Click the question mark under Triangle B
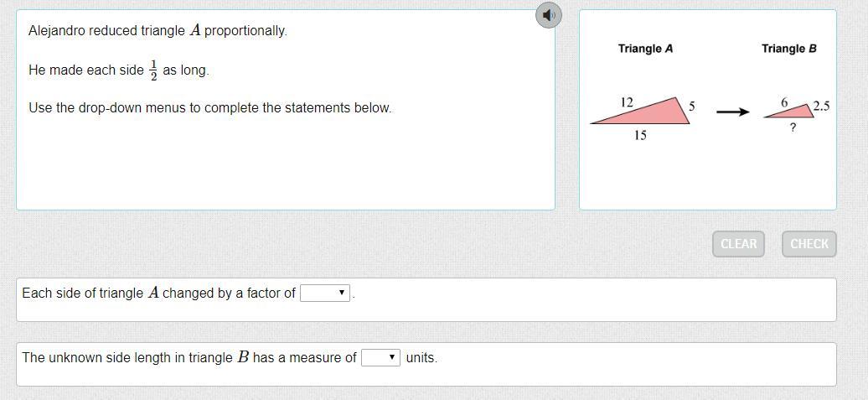The width and height of the screenshot is (868, 400). tap(793, 128)
